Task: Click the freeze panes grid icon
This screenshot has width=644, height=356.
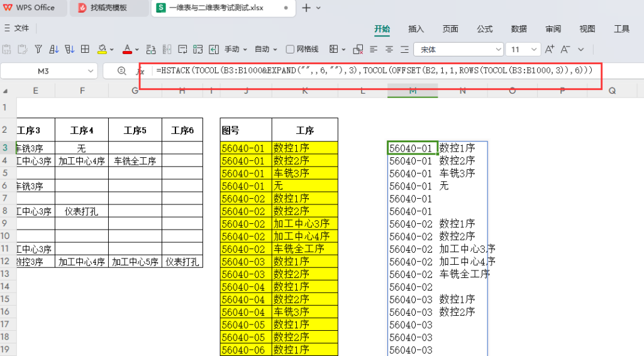Action: click(x=85, y=49)
